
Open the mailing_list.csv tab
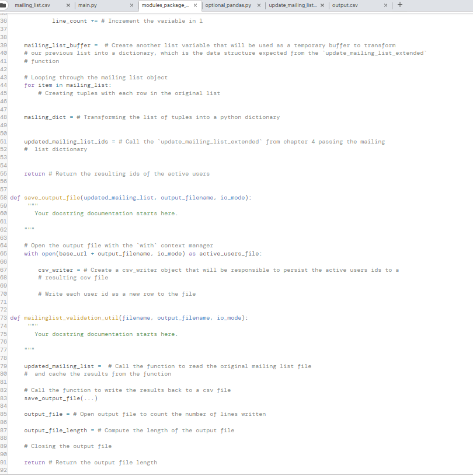coord(32,5)
